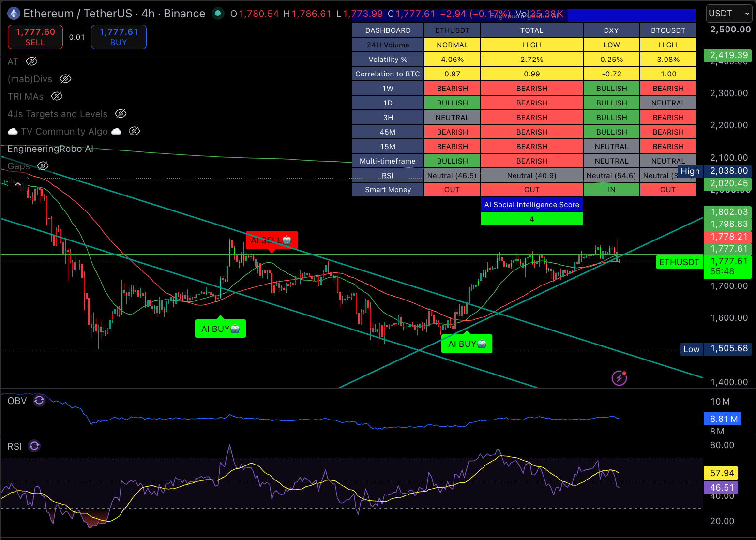This screenshot has width=756, height=540.
Task: Click the OBV indicator refresh icon
Action: click(39, 400)
